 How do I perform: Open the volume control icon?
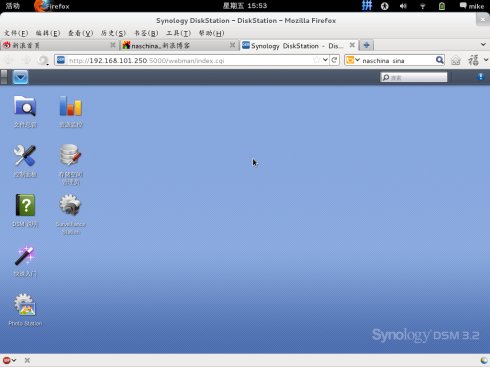tap(403, 6)
